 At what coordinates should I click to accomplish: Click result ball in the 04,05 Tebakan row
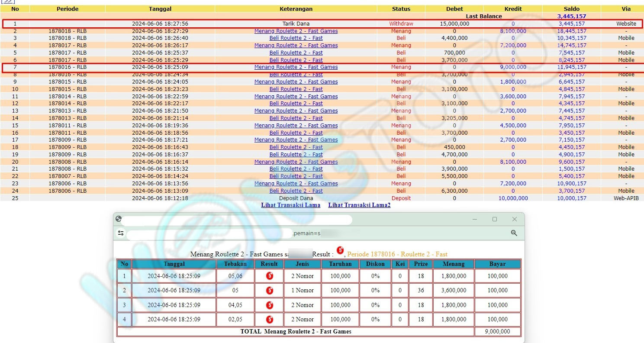(270, 305)
